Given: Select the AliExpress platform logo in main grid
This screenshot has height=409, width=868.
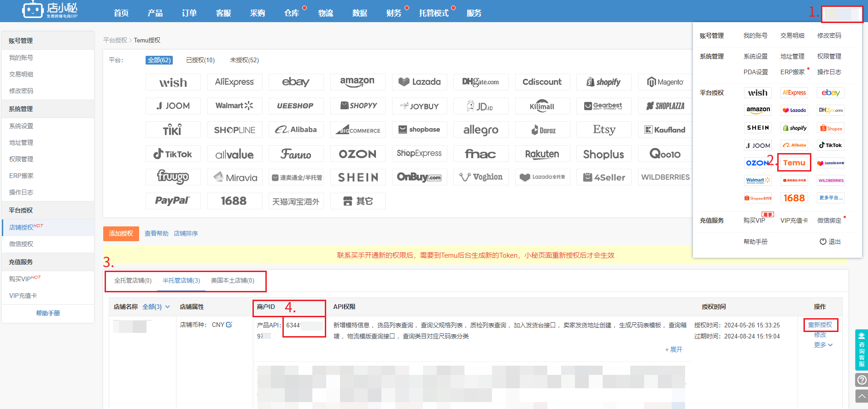Looking at the screenshot, I should (x=235, y=82).
